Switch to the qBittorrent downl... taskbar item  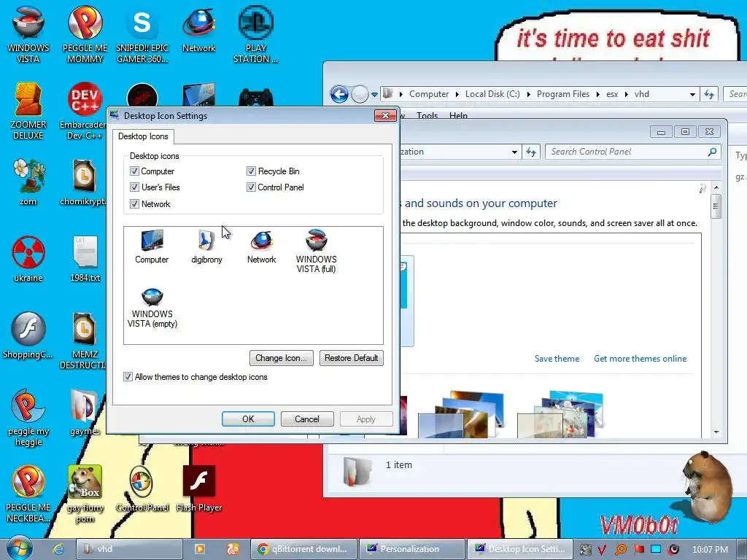pyautogui.click(x=304, y=549)
